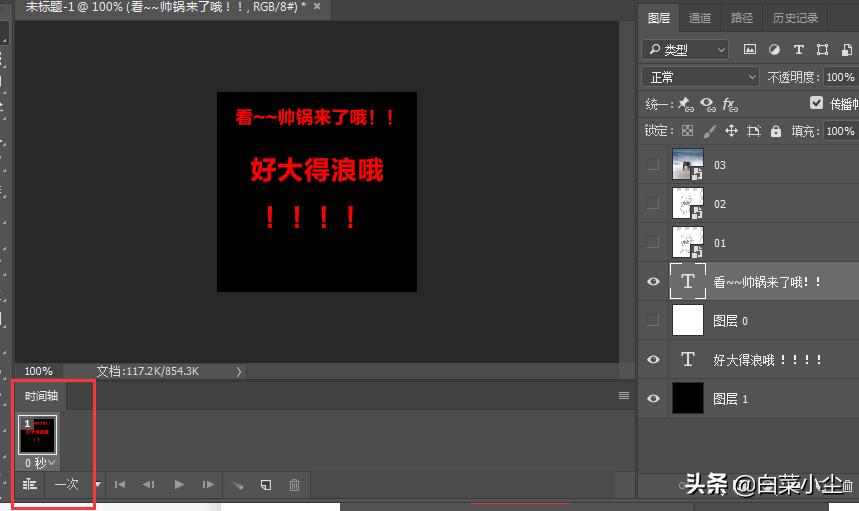
Task: Show layer 01 visibility box
Action: [652, 242]
